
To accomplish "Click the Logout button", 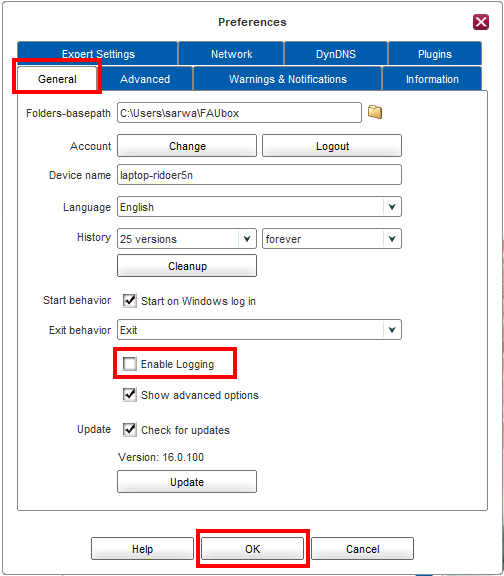I will (332, 146).
